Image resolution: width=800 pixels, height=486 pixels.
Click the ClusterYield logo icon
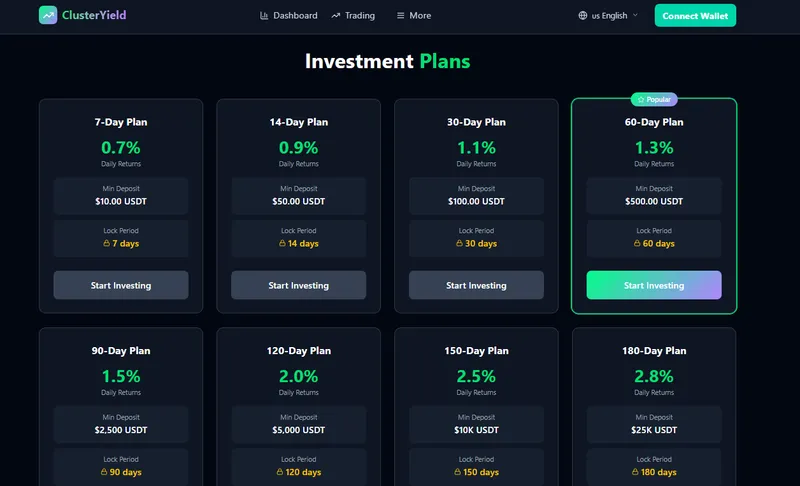coord(48,15)
